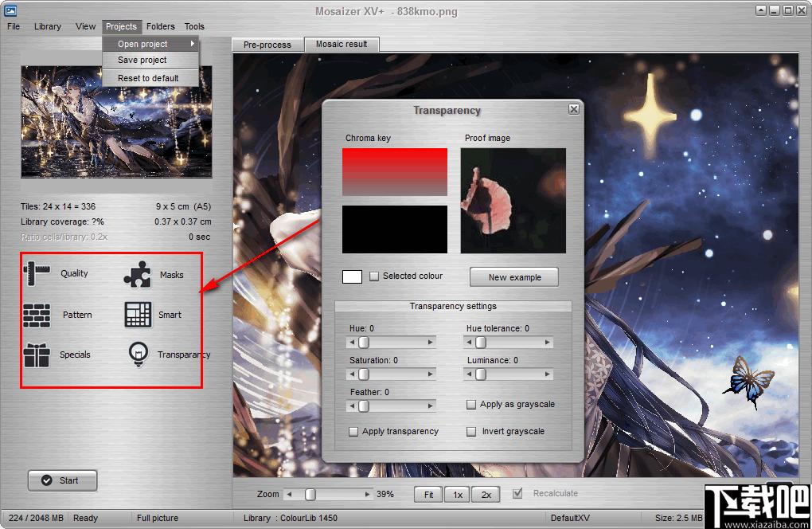
Task: Open the Folders menu
Action: [161, 26]
